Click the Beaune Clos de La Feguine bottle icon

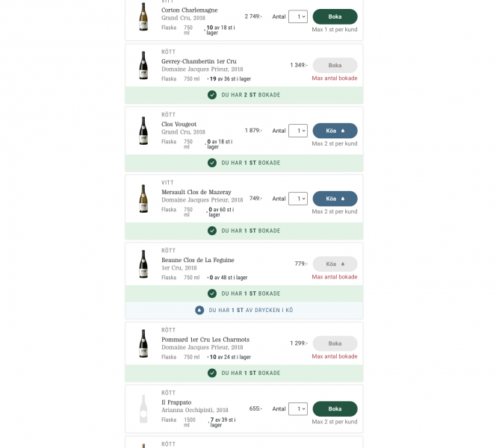click(x=143, y=264)
